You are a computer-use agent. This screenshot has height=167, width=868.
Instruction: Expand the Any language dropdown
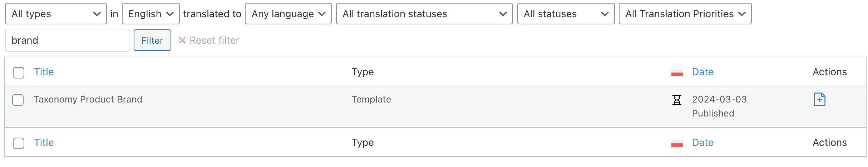coord(288,14)
